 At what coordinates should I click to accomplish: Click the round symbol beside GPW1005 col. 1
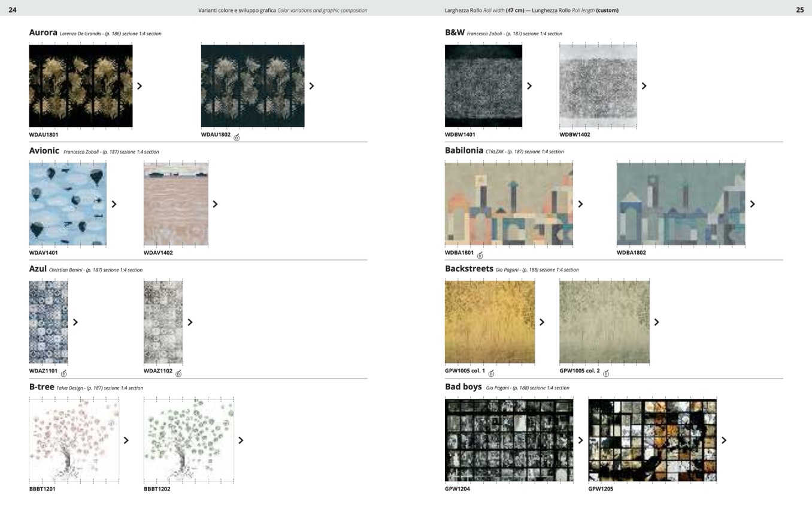tap(491, 373)
